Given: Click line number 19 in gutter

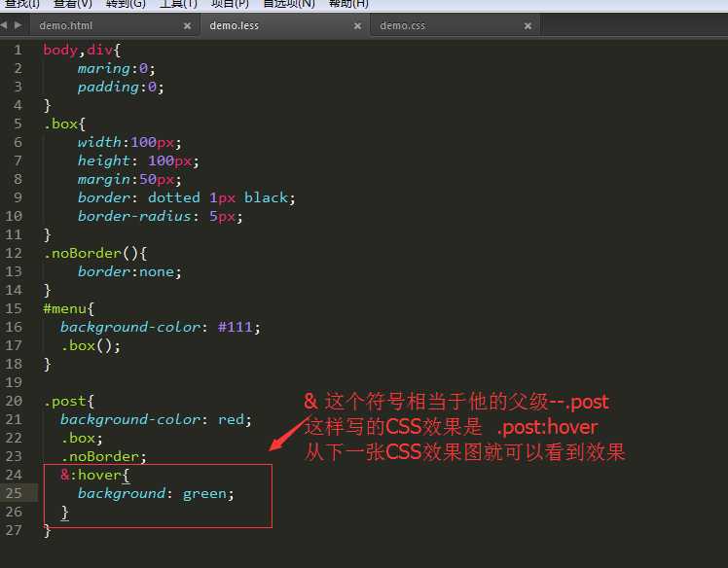Looking at the screenshot, I should pos(14,382).
